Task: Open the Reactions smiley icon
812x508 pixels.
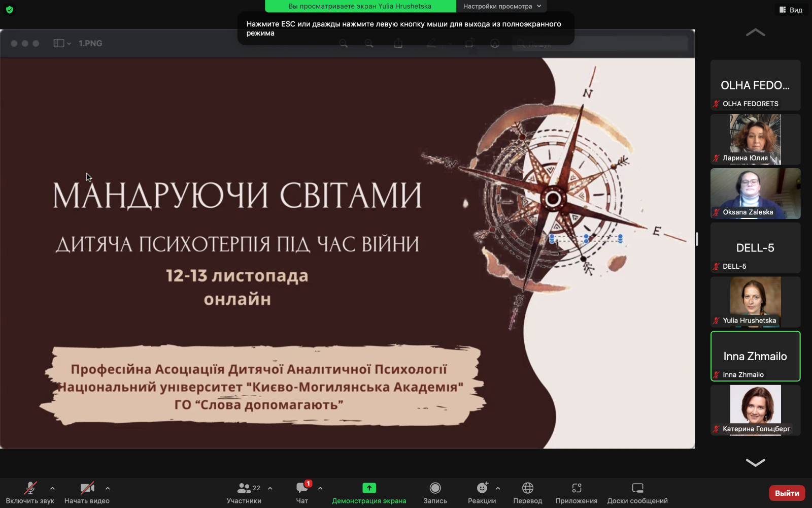Action: (x=482, y=488)
